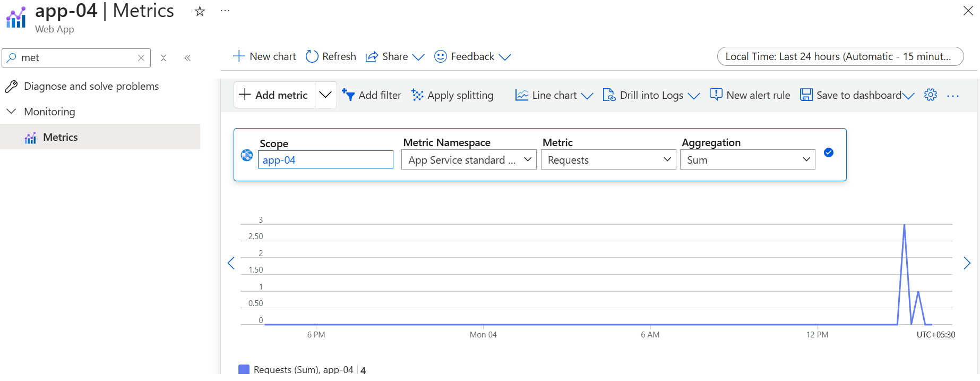Click the '12 PM' axis label

pyautogui.click(x=817, y=335)
